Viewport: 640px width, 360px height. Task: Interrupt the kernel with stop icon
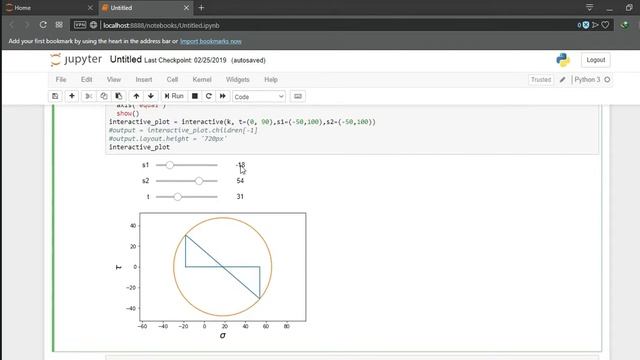[195, 96]
